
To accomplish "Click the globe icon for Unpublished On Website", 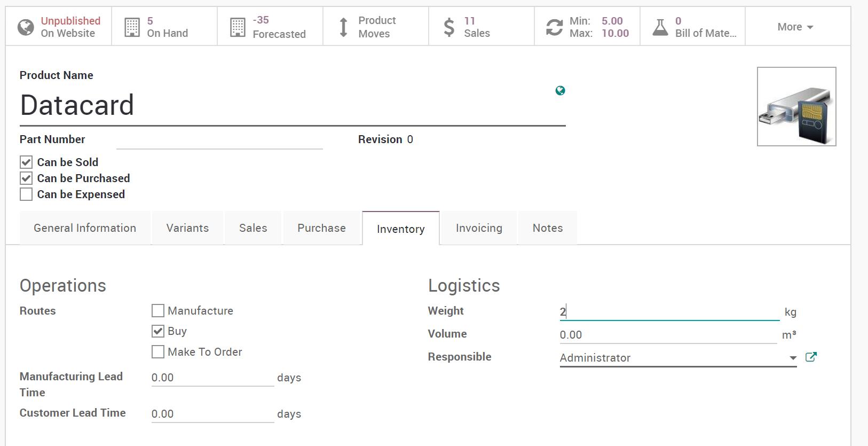I will pyautogui.click(x=26, y=27).
